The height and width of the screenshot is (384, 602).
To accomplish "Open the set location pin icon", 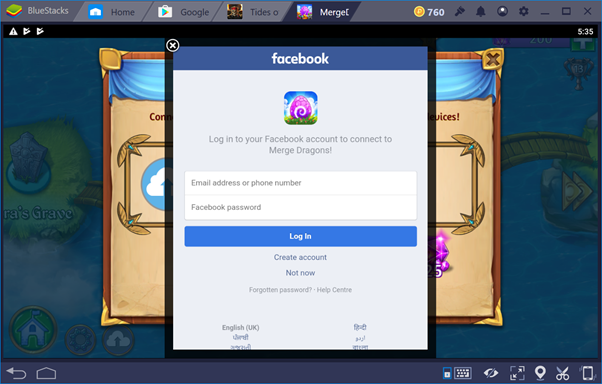I will tap(540, 372).
